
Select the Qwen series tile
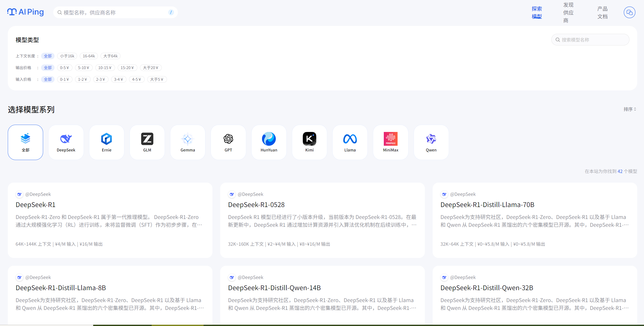coord(431,142)
